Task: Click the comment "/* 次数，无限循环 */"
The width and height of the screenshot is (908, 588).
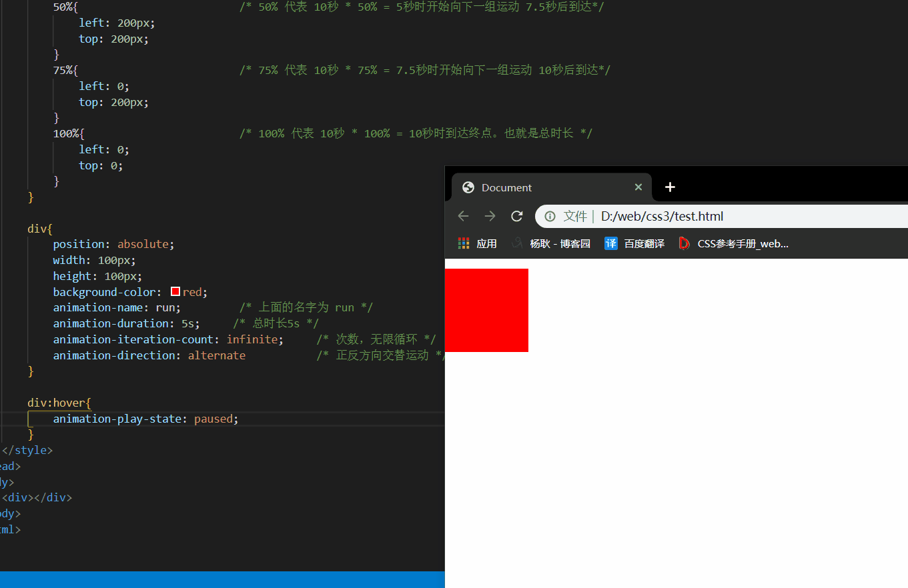Action: [x=376, y=339]
